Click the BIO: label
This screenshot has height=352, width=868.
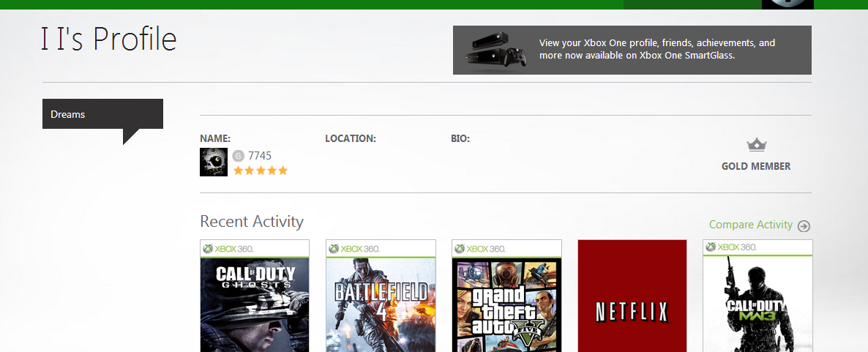[x=460, y=138]
